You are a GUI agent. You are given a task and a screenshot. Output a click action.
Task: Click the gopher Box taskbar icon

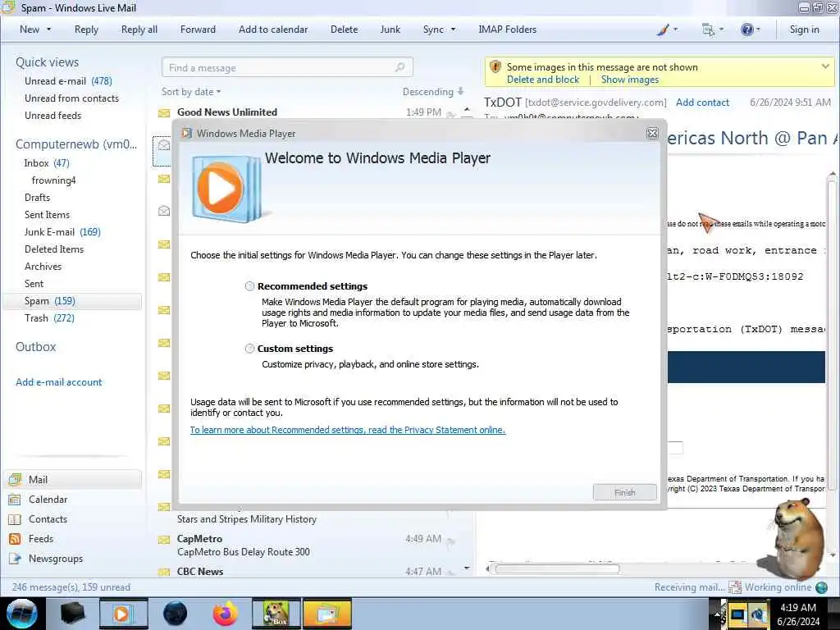click(x=276, y=614)
